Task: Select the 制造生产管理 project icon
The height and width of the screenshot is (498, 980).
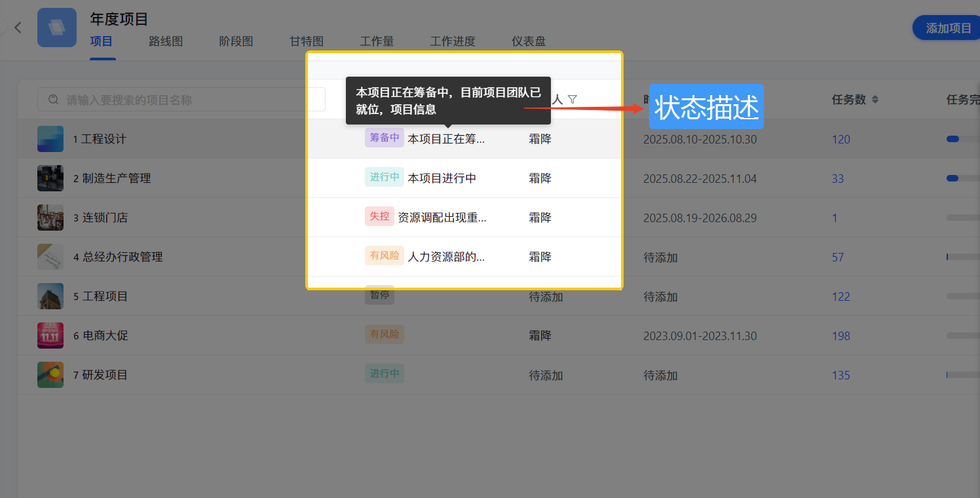Action: pyautogui.click(x=50, y=178)
